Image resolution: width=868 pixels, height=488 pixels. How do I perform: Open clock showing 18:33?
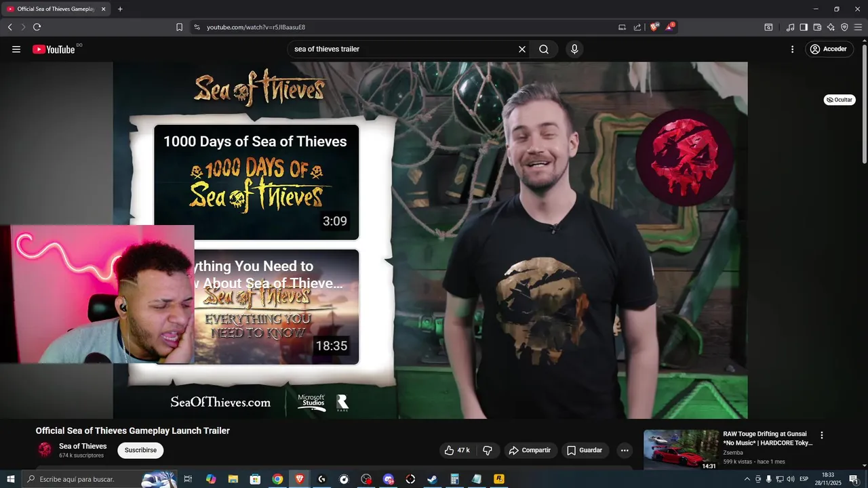tap(828, 479)
